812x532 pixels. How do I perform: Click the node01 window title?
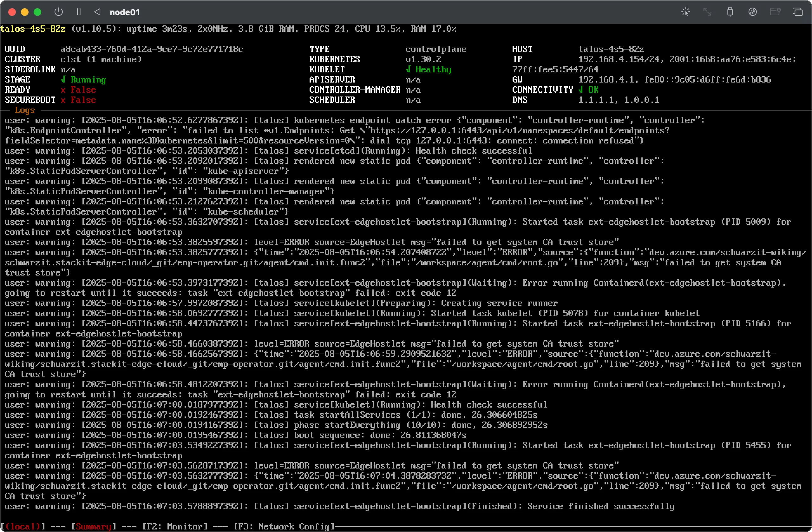tap(125, 12)
